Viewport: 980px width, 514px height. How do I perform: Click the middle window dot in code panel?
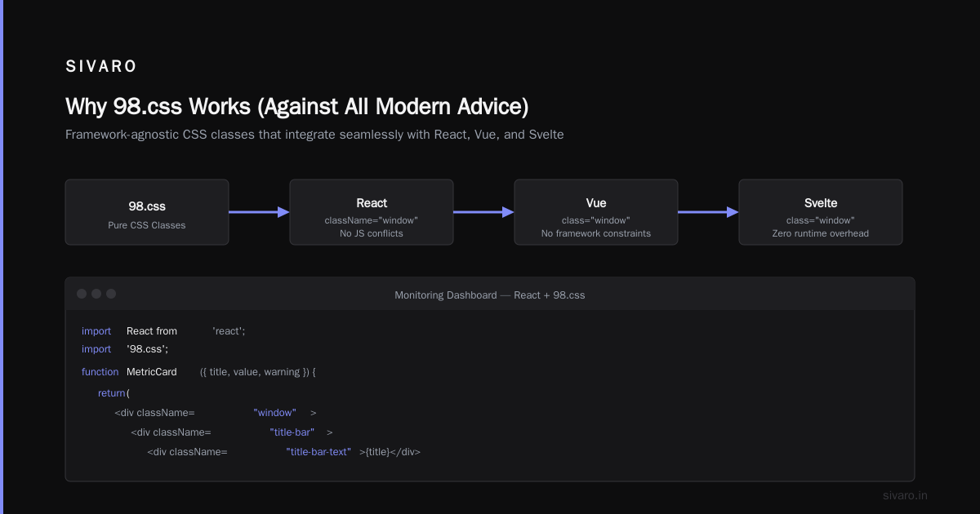(96, 294)
